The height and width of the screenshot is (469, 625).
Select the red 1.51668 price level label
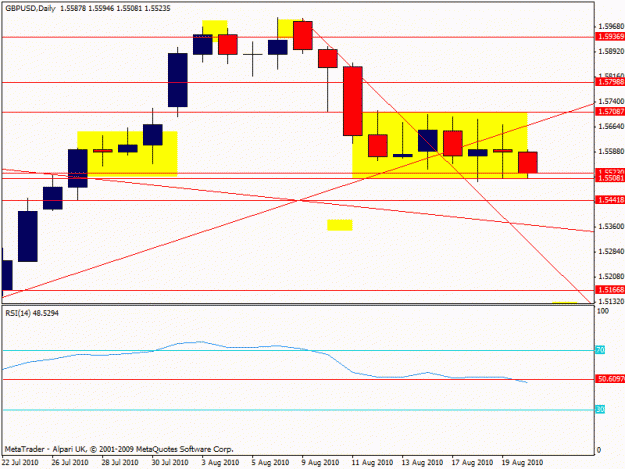(x=610, y=290)
